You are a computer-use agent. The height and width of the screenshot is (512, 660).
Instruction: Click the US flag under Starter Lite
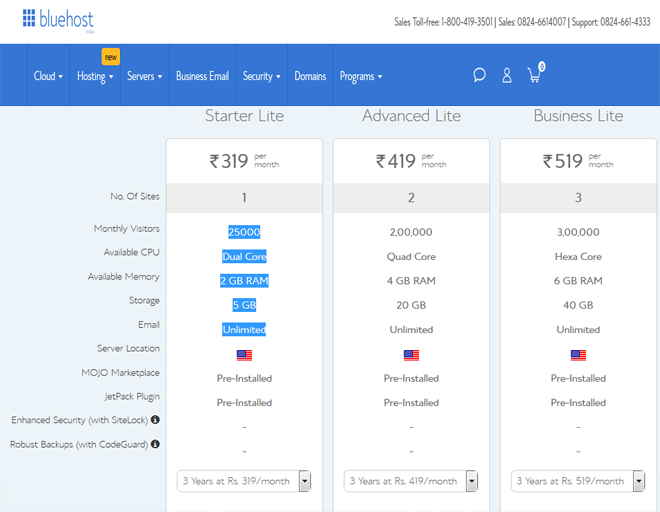[244, 355]
